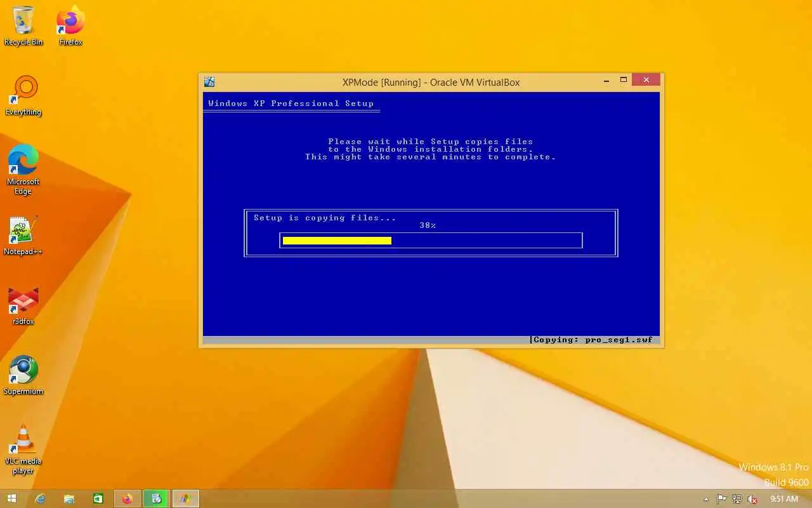Open the network tray icon
812x508 pixels.
click(x=737, y=499)
